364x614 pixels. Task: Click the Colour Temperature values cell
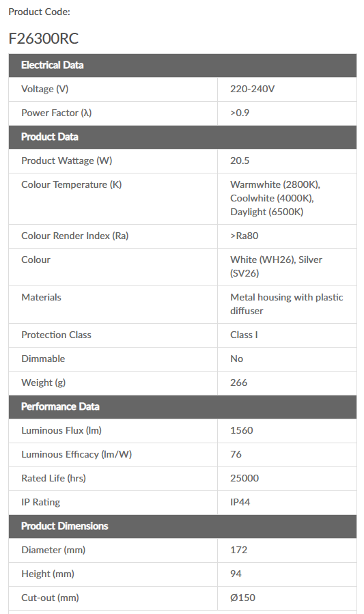click(287, 199)
